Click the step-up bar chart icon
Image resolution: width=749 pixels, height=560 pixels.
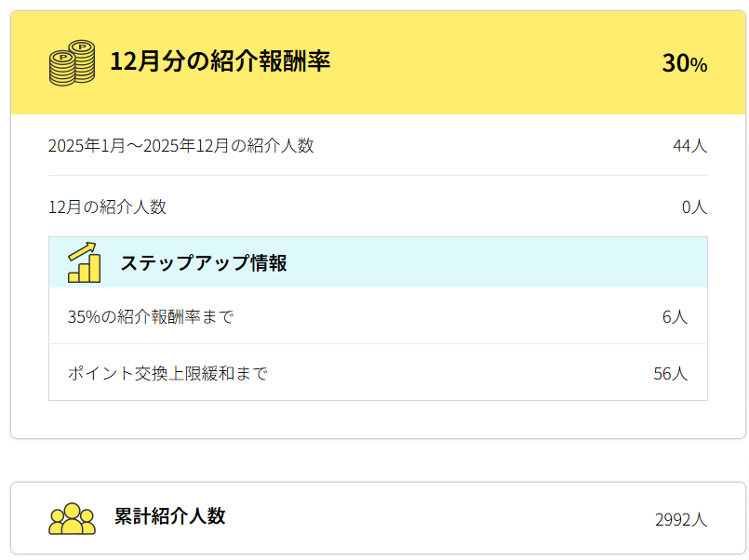pos(84,262)
